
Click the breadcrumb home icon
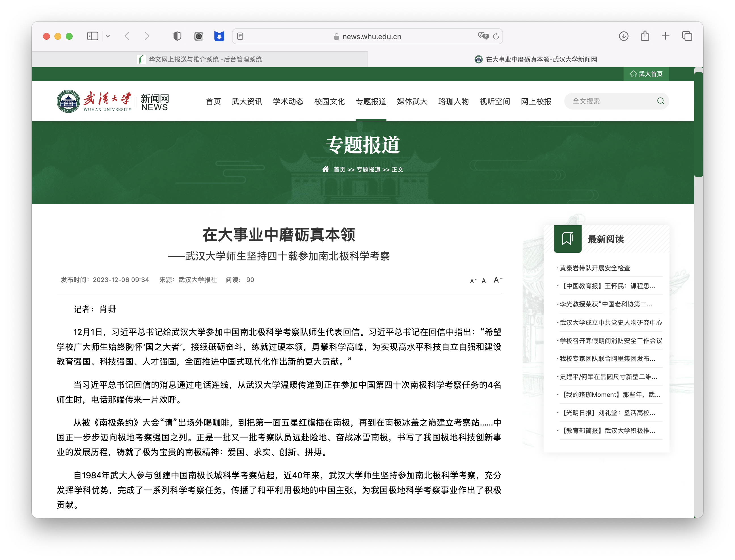(326, 169)
